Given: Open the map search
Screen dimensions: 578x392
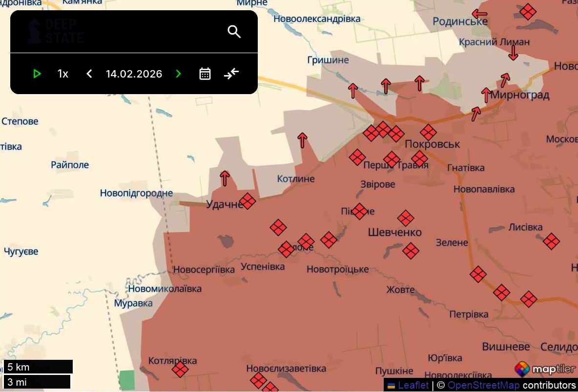Looking at the screenshot, I should tap(234, 31).
